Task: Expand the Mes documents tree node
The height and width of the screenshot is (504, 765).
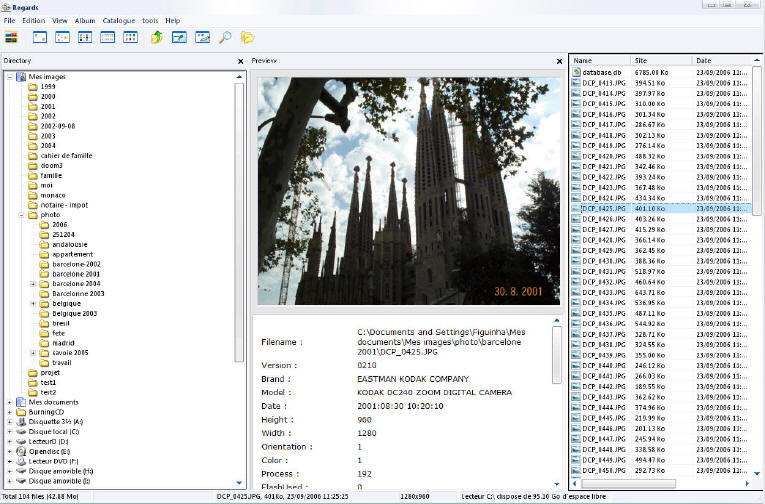Action: tap(10, 402)
